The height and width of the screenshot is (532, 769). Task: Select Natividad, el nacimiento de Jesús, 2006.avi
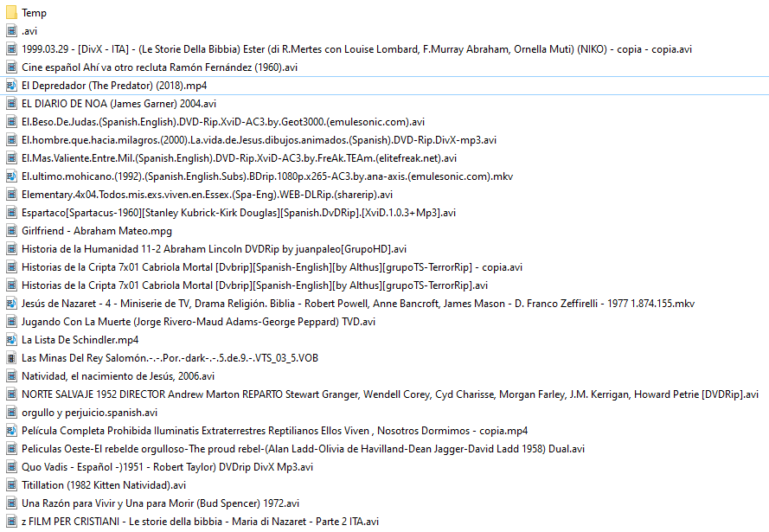[118, 376]
